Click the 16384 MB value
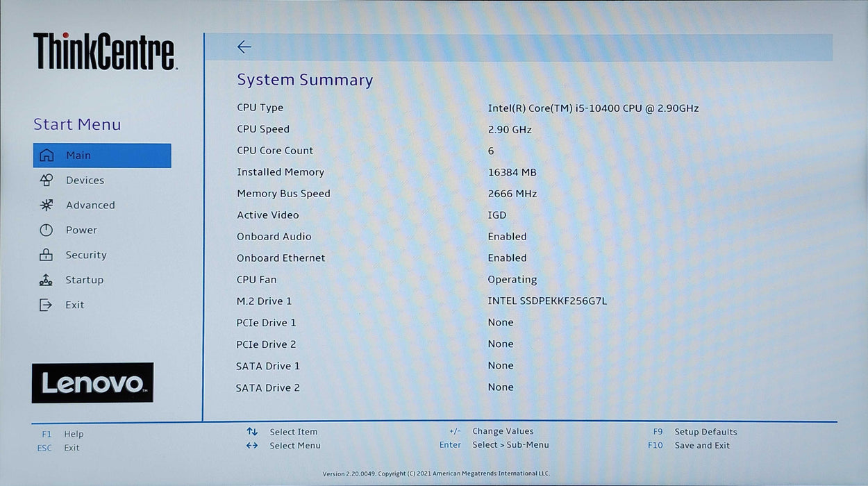868x486 pixels. (512, 172)
